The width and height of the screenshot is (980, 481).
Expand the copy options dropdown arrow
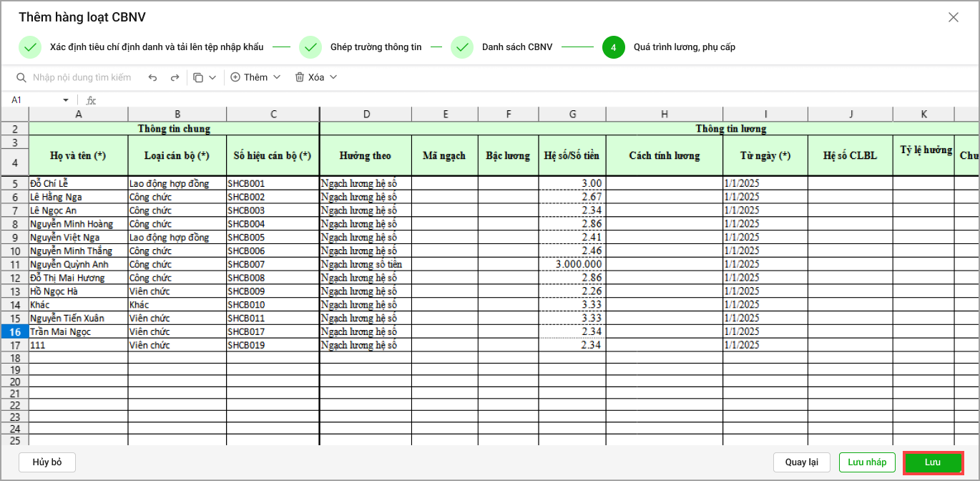[x=212, y=77]
